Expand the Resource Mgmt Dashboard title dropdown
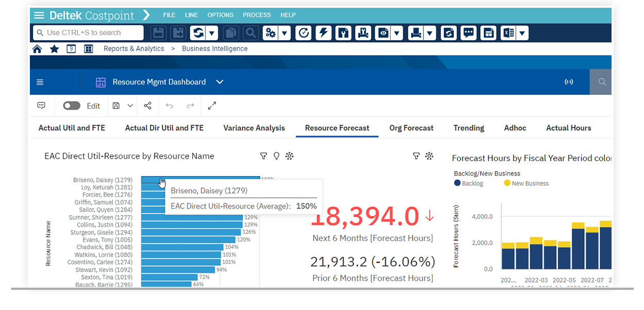644x310 pixels. tap(220, 82)
